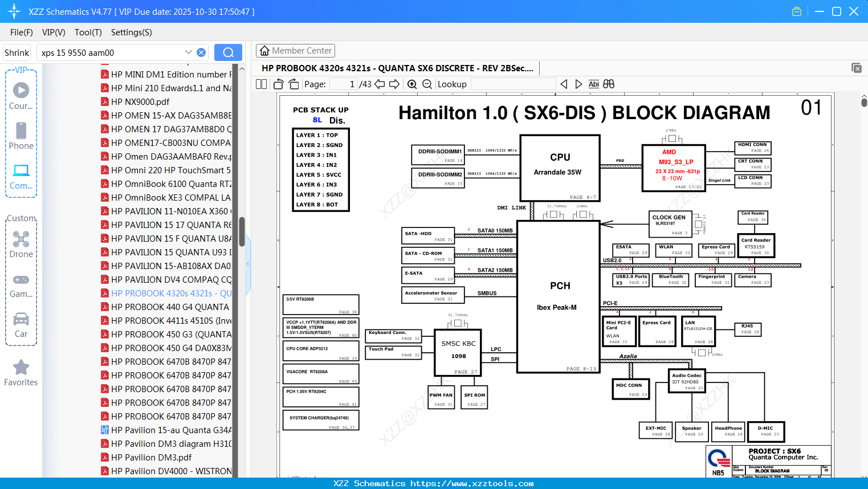868x489 pixels.
Task: Rotate the page counterclockwise
Action: tap(279, 84)
